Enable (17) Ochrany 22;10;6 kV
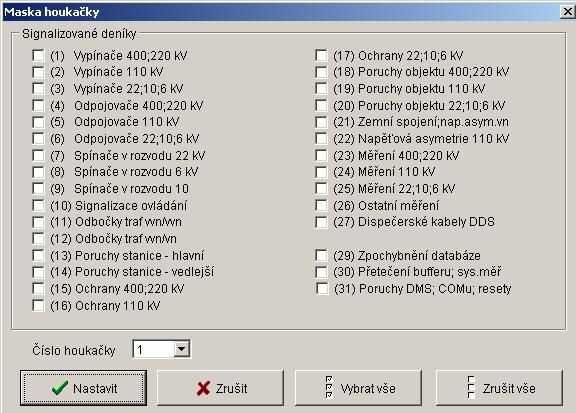Viewport: 576px width, 413px height. pos(321,55)
